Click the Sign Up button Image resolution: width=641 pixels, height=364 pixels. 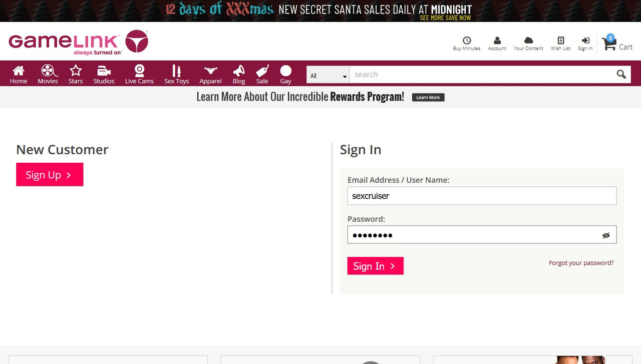point(50,174)
